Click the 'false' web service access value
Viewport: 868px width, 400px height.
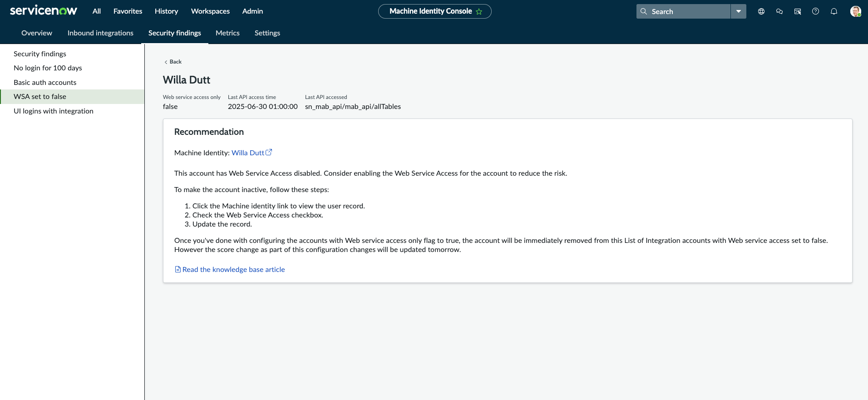pos(170,106)
